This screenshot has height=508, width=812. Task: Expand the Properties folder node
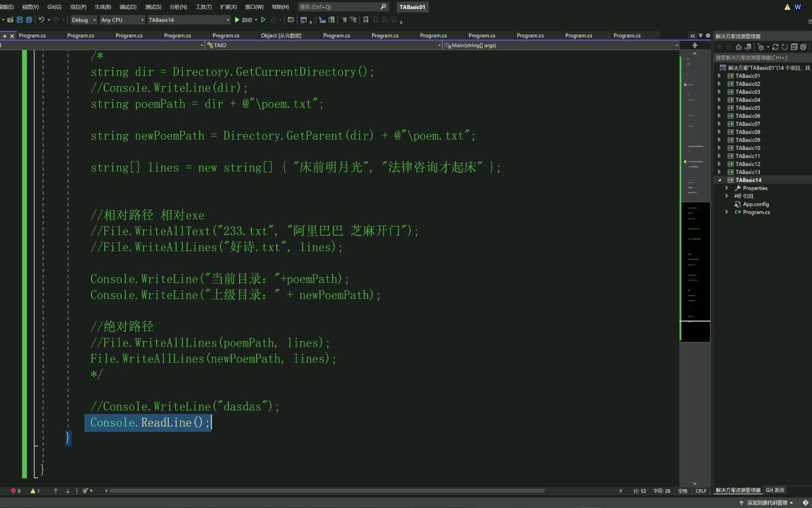[726, 188]
